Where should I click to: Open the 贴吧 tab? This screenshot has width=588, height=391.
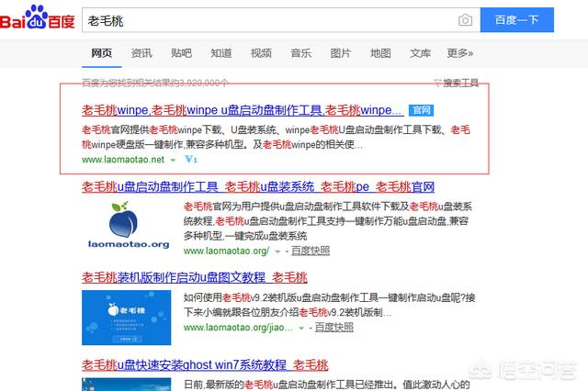click(181, 53)
